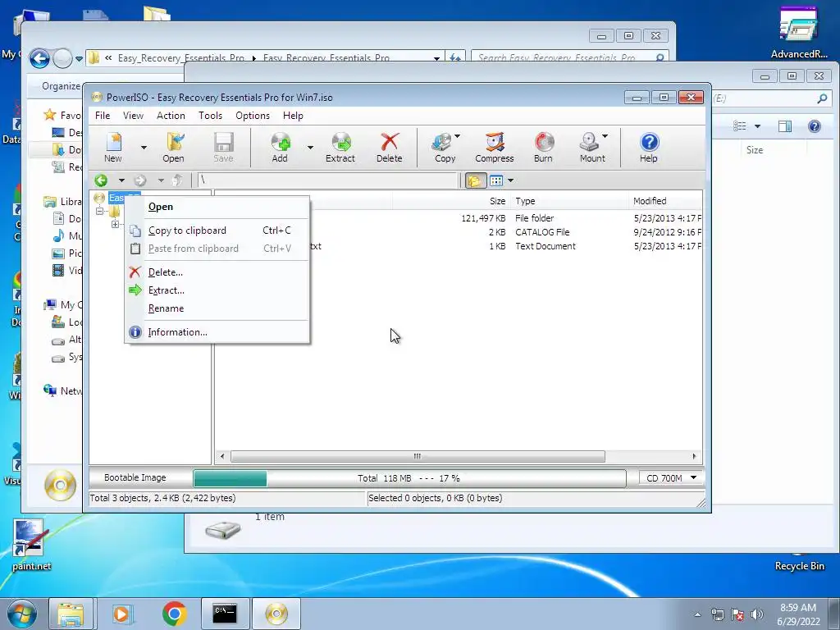This screenshot has width=840, height=630.
Task: Expand the forward history dropdown arrow
Action: click(x=161, y=180)
